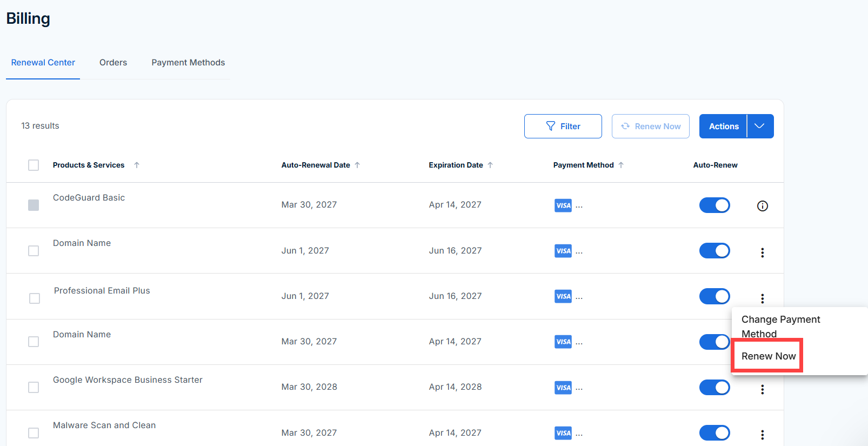Click the Visa card icon in the Google Workspace row

(563, 388)
